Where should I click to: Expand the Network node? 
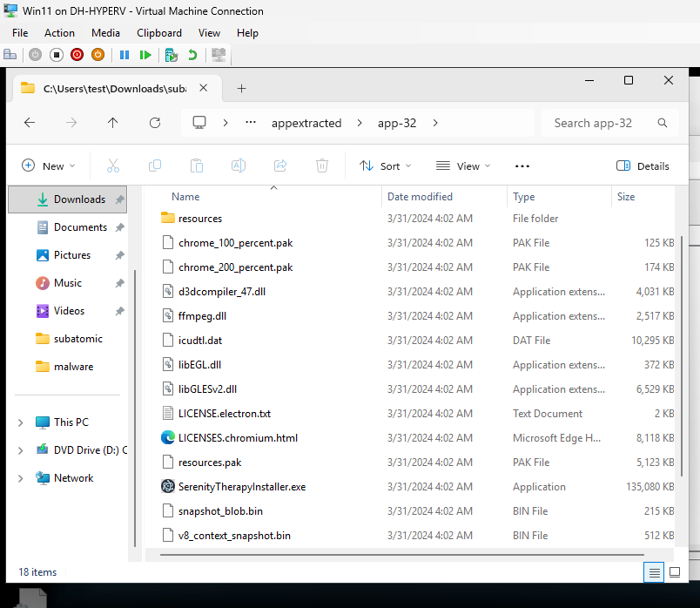click(x=20, y=478)
